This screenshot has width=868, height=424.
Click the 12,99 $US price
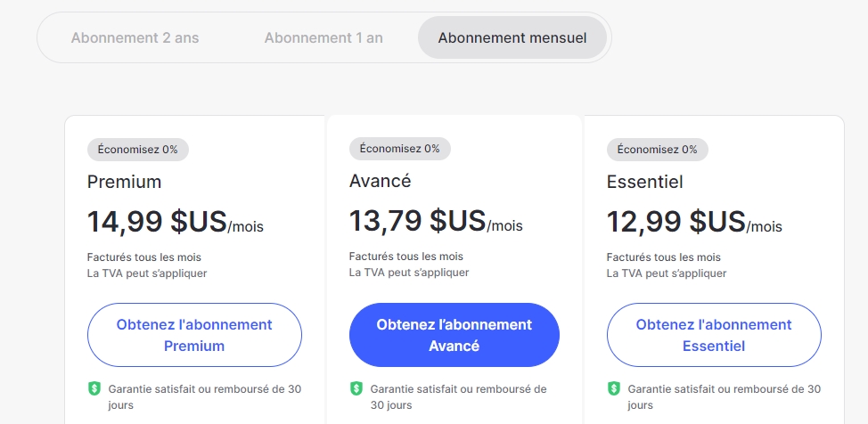point(676,221)
